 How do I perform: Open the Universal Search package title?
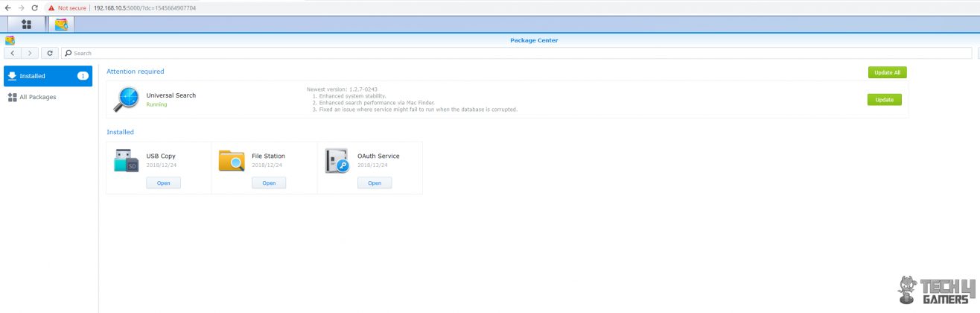point(171,95)
